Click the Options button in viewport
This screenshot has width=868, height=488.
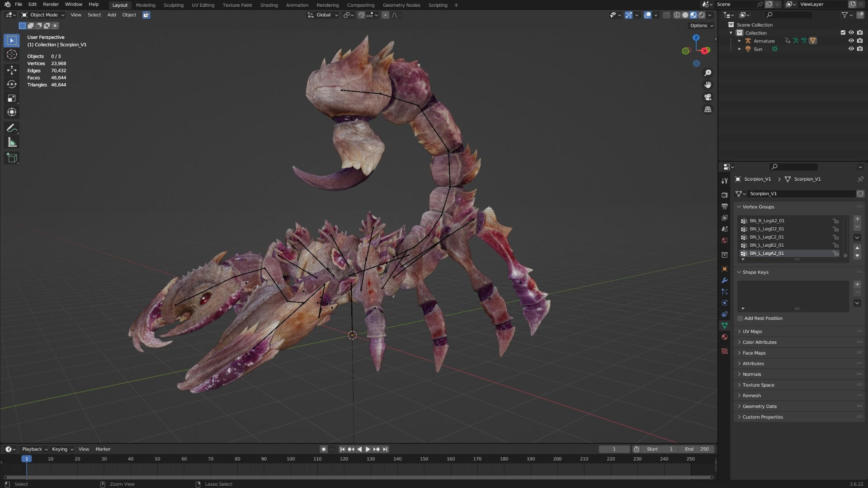tap(702, 26)
